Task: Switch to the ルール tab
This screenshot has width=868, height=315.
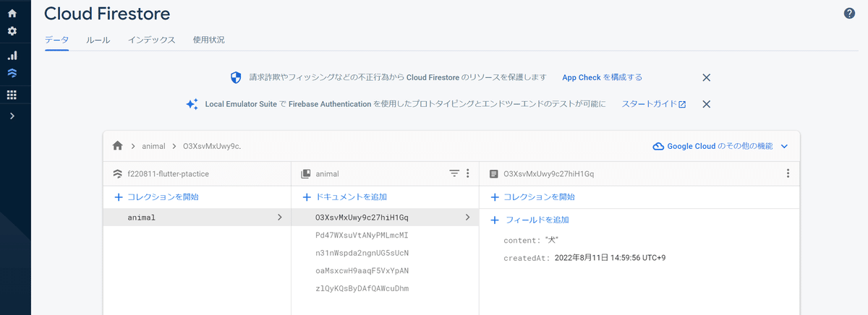Action: pyautogui.click(x=98, y=40)
